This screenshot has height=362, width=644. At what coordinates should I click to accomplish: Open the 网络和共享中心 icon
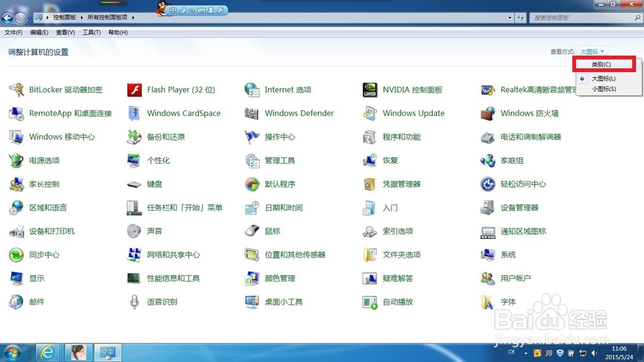point(135,255)
